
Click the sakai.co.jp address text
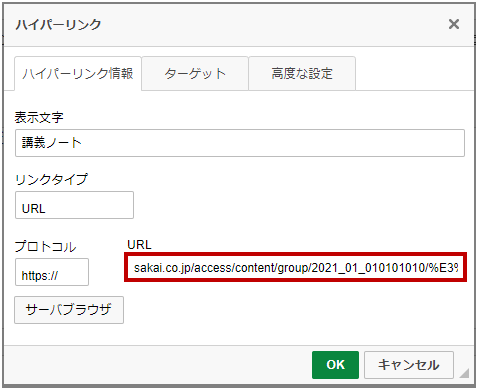click(296, 268)
